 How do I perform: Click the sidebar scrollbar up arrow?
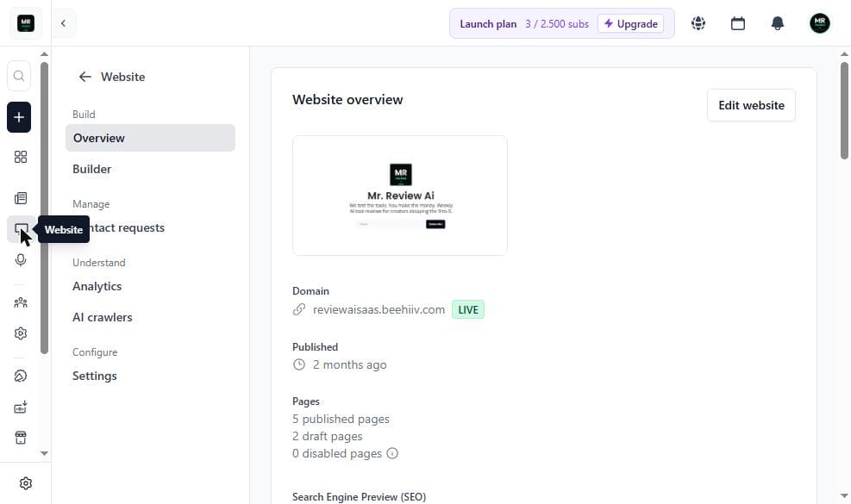[x=45, y=54]
